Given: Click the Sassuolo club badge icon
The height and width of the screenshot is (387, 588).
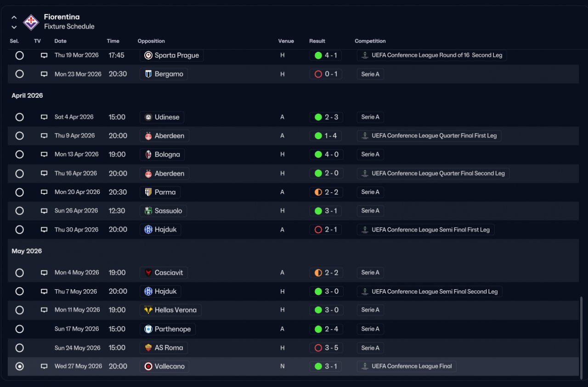Looking at the screenshot, I should pos(148,211).
